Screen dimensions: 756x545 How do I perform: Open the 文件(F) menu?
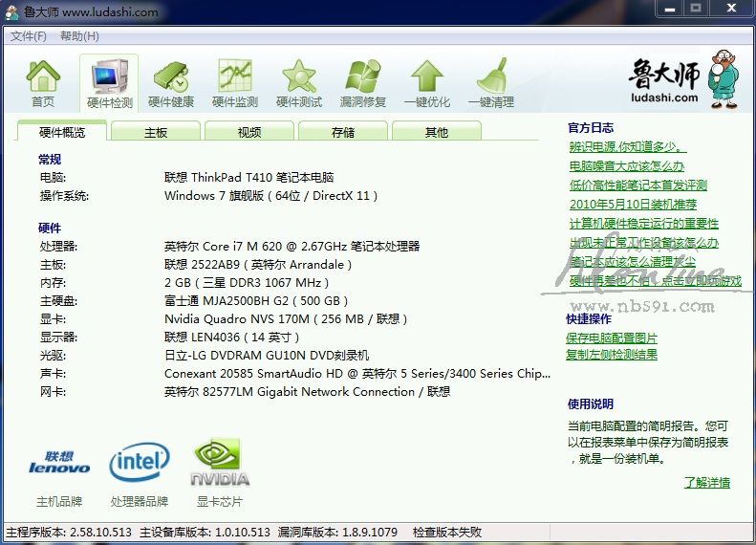pyautogui.click(x=29, y=36)
